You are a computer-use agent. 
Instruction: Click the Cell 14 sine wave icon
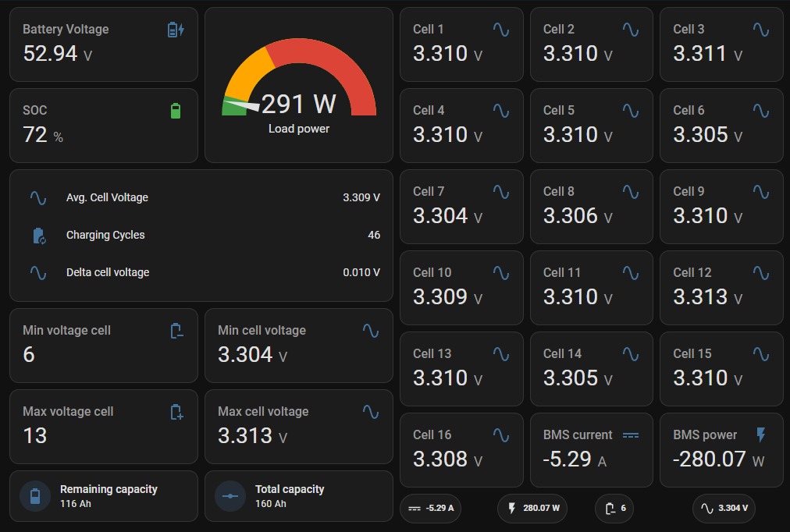(x=630, y=354)
